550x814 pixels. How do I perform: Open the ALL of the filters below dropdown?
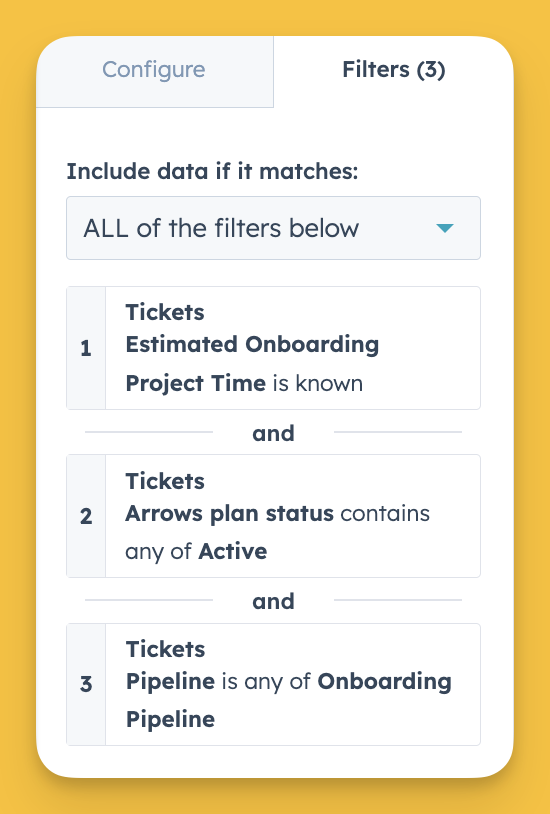point(273,228)
